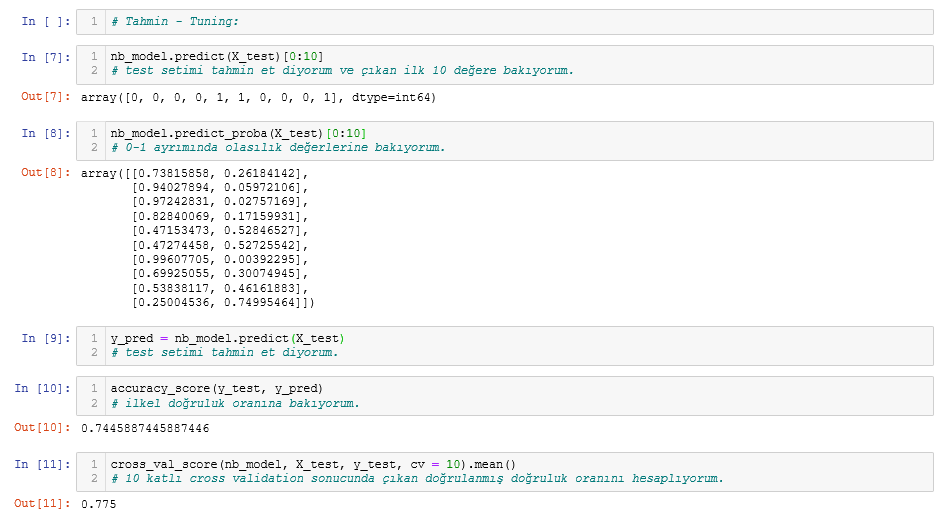Click the Out[8]: output prompt
This screenshot has width=943, height=520.
[x=46, y=173]
